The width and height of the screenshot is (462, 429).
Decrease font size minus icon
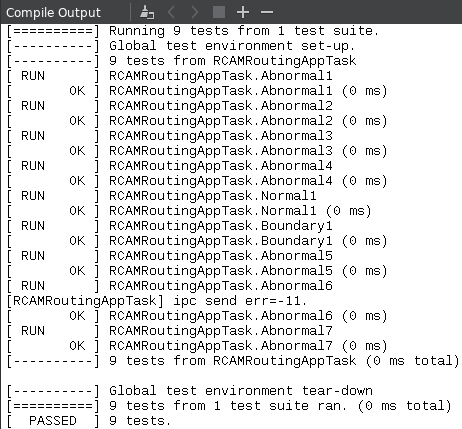pos(267,12)
